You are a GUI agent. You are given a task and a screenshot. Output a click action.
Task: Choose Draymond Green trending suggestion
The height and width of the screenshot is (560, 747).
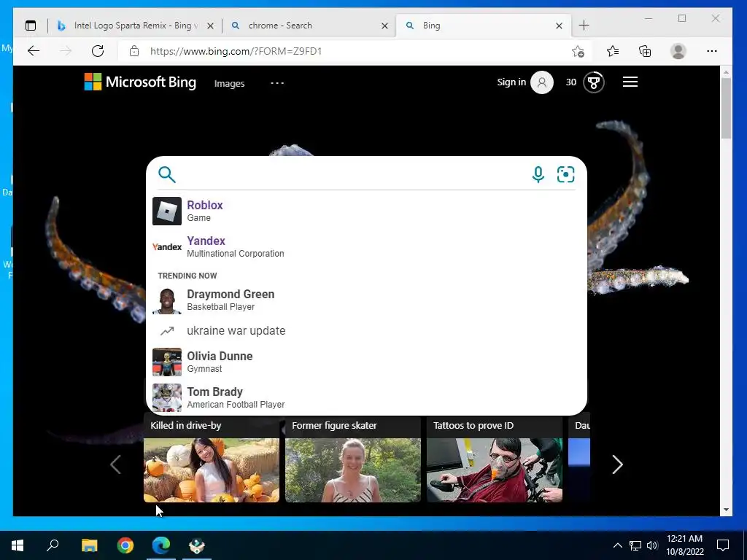366,300
